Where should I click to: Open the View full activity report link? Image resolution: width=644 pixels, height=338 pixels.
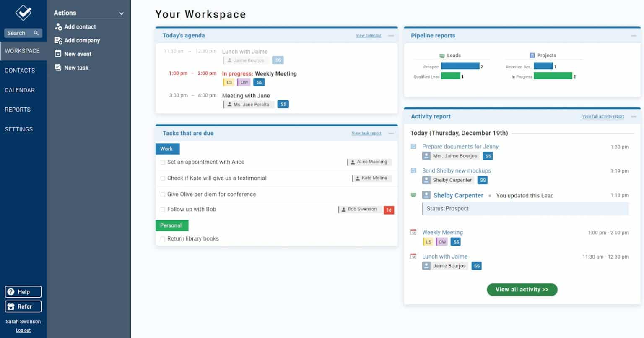[603, 116]
